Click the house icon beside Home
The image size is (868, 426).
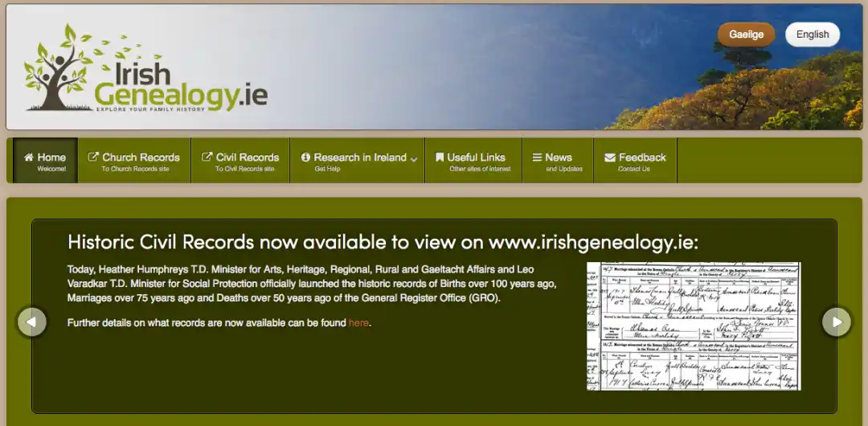tap(29, 158)
